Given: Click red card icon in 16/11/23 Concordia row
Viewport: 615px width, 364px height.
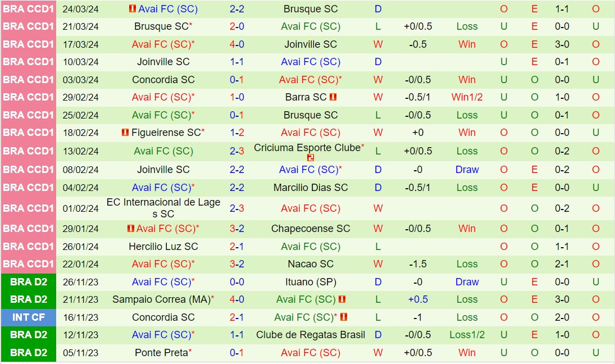Looking at the screenshot, I should pyautogui.click(x=344, y=317).
